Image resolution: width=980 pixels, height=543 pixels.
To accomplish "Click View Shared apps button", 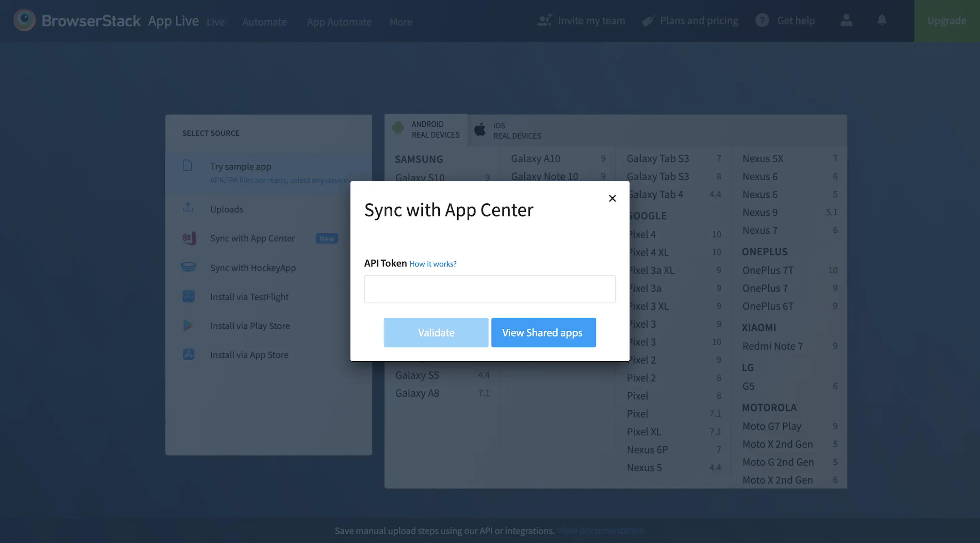I will tap(543, 332).
